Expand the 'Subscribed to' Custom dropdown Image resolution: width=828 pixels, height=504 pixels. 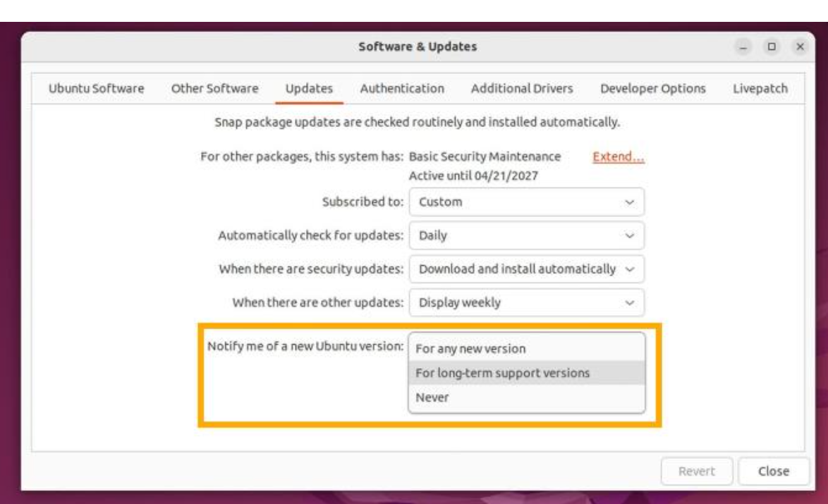[x=526, y=202]
